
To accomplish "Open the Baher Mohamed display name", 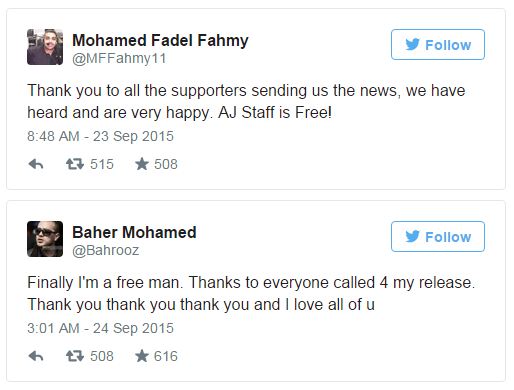I will click(134, 232).
